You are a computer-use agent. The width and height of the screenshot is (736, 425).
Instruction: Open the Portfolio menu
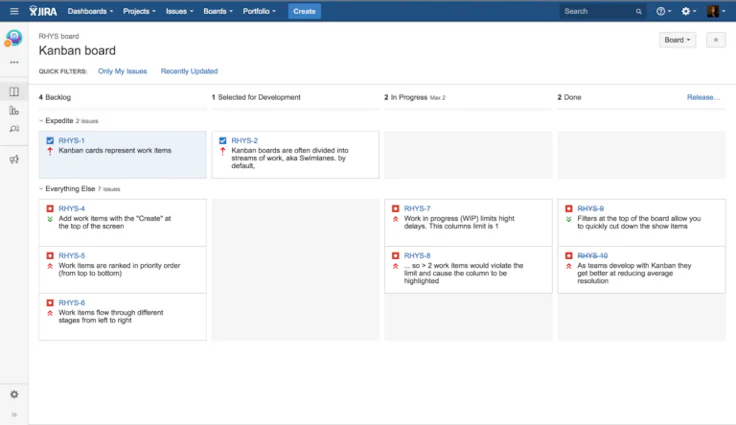point(262,11)
